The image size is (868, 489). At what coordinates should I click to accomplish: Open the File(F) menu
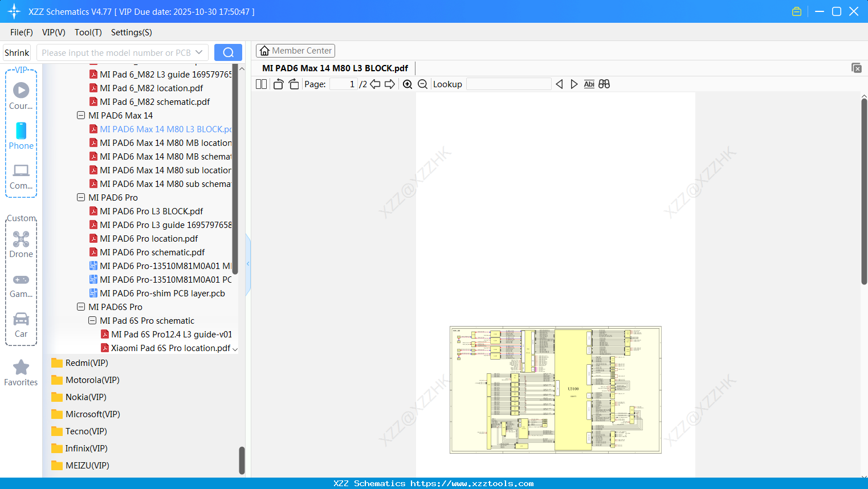(x=22, y=32)
